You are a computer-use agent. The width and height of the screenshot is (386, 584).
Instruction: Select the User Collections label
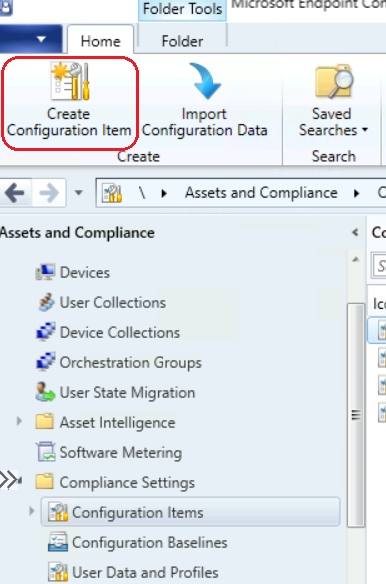tap(113, 302)
